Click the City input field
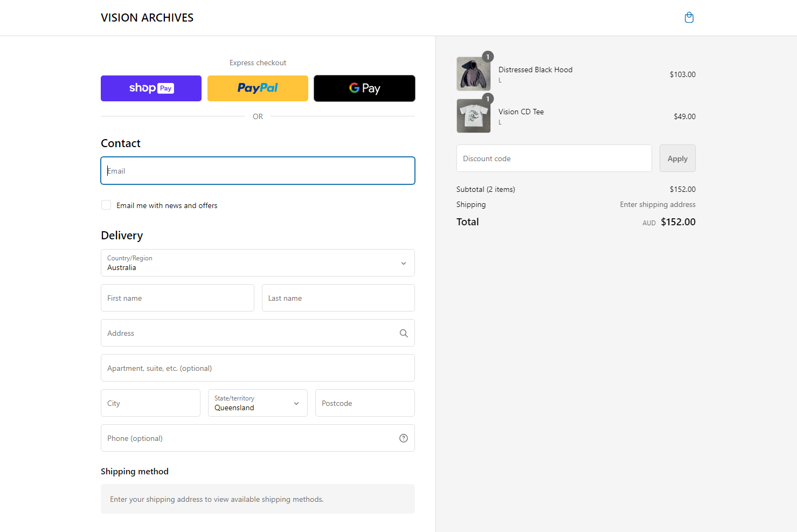This screenshot has width=797, height=532. pyautogui.click(x=150, y=403)
